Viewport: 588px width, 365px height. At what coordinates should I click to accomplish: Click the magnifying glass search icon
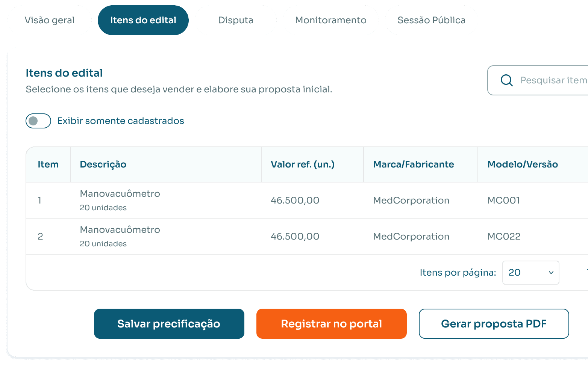(506, 80)
